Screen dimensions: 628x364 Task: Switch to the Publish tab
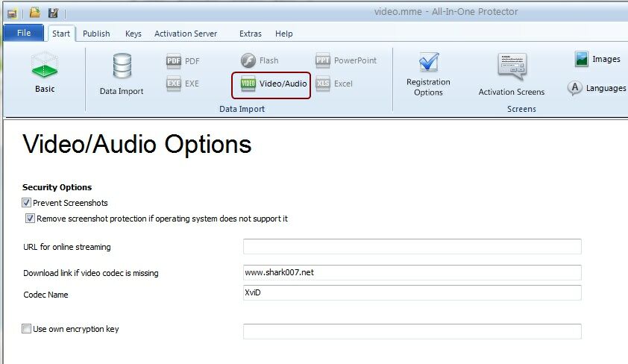coord(96,34)
